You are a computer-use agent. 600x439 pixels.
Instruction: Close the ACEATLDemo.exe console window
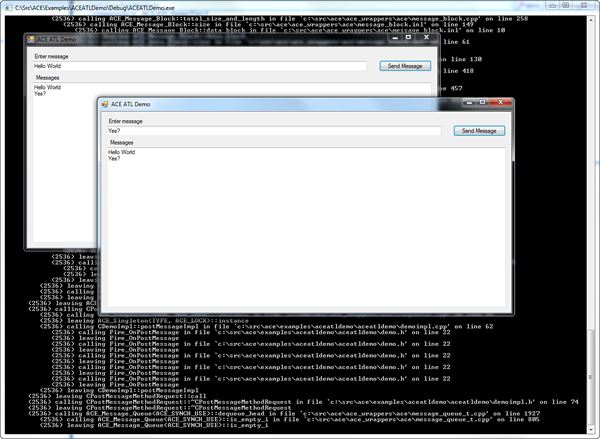point(584,5)
